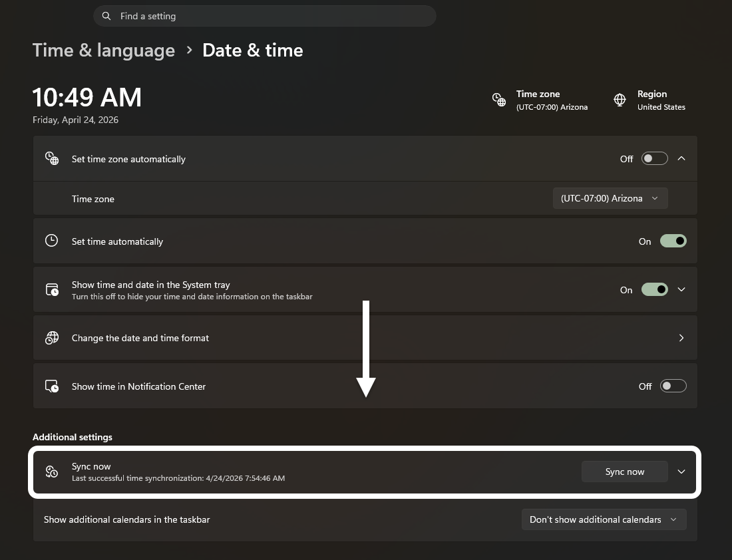Click the search magnifier icon
This screenshot has width=732, height=560.
(107, 16)
